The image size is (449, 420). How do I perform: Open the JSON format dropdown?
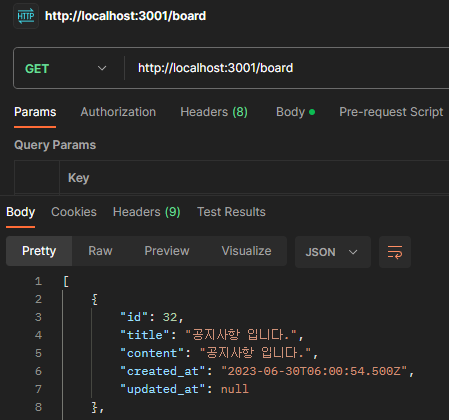pos(333,252)
